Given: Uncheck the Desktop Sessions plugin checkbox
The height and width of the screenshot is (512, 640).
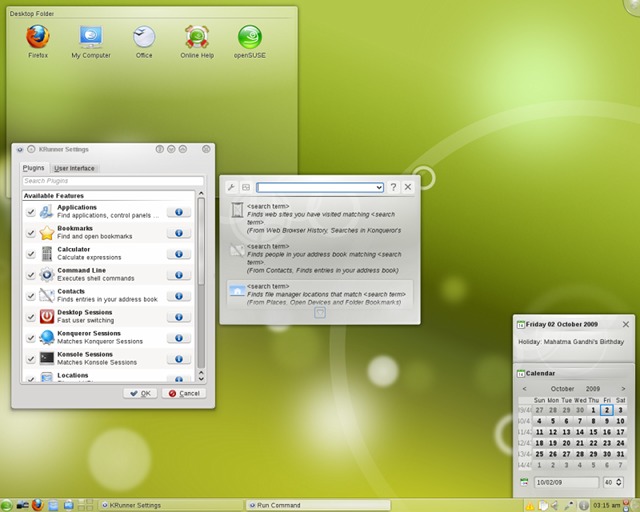Looking at the screenshot, I should tap(31, 317).
